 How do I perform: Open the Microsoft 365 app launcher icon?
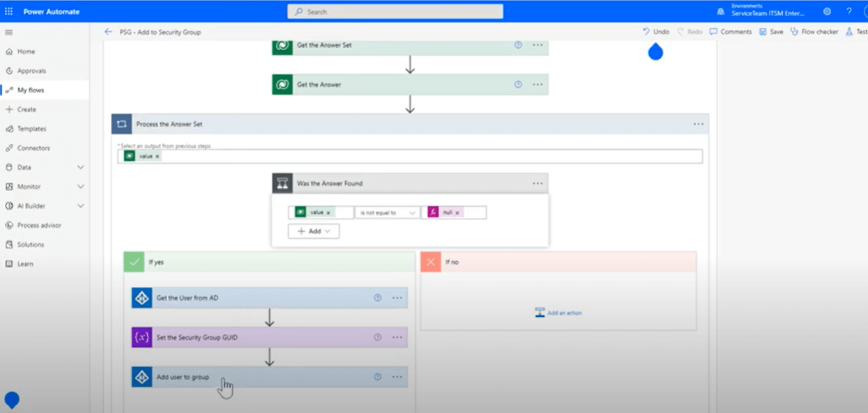8,11
